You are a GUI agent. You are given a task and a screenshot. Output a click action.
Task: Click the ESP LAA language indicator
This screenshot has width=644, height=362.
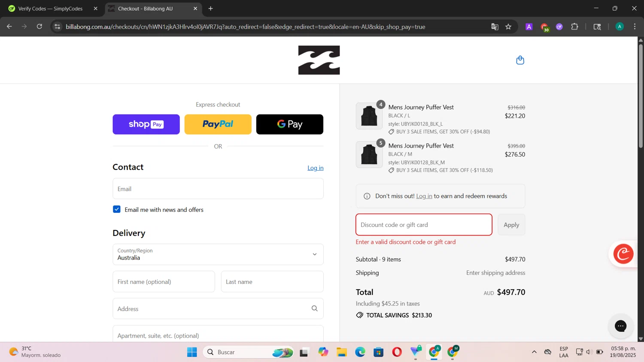click(564, 352)
